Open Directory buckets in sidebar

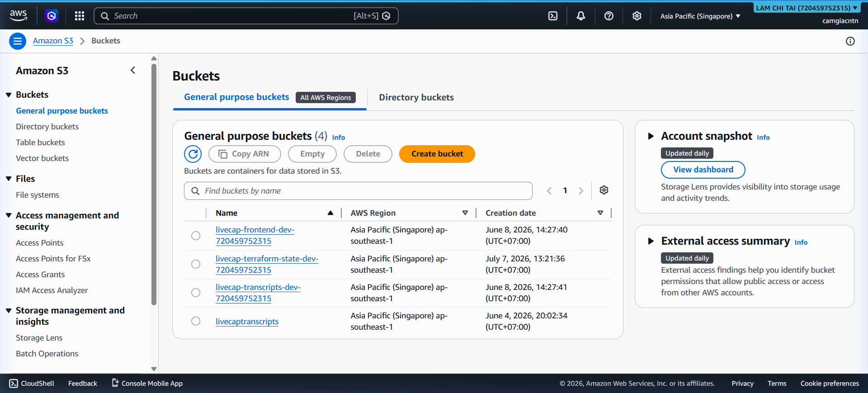pyautogui.click(x=47, y=127)
